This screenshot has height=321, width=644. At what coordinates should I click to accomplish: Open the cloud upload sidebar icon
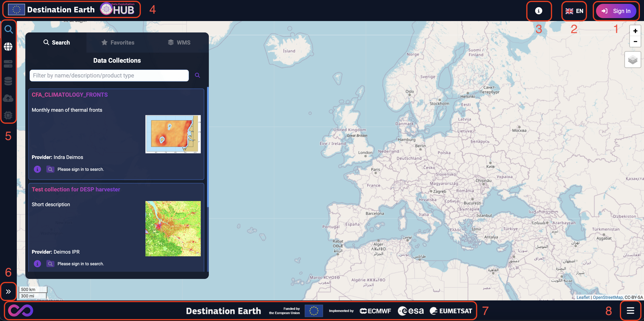click(x=8, y=98)
